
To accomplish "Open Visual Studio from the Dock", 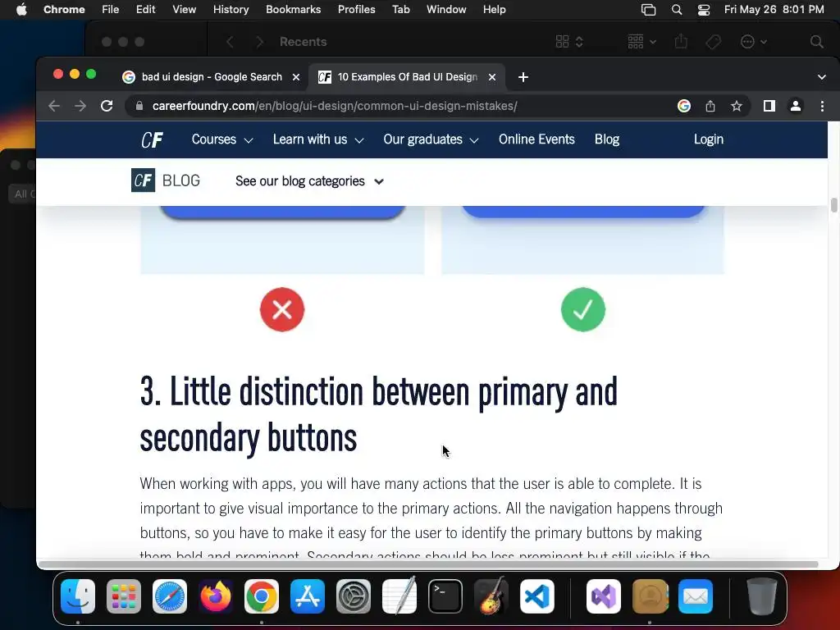I will pyautogui.click(x=604, y=596).
